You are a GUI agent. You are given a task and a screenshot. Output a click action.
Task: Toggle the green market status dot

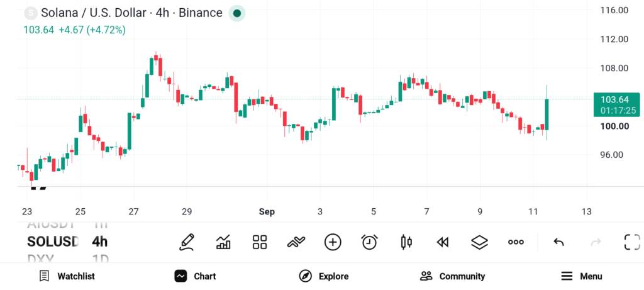237,13
